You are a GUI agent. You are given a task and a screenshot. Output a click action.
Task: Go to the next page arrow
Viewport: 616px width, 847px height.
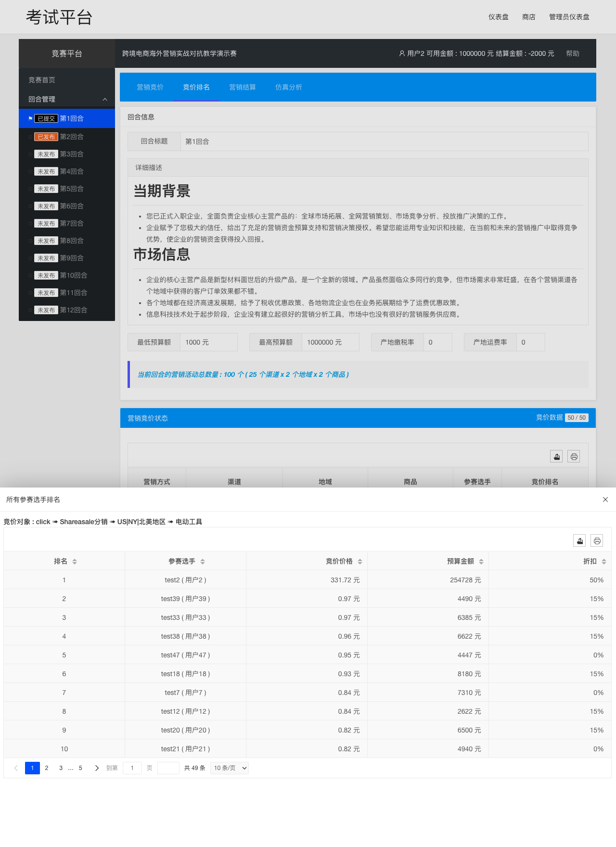[97, 768]
